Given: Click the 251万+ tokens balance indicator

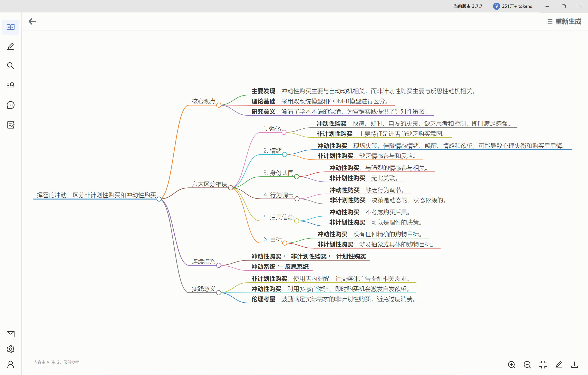Looking at the screenshot, I should (513, 6).
